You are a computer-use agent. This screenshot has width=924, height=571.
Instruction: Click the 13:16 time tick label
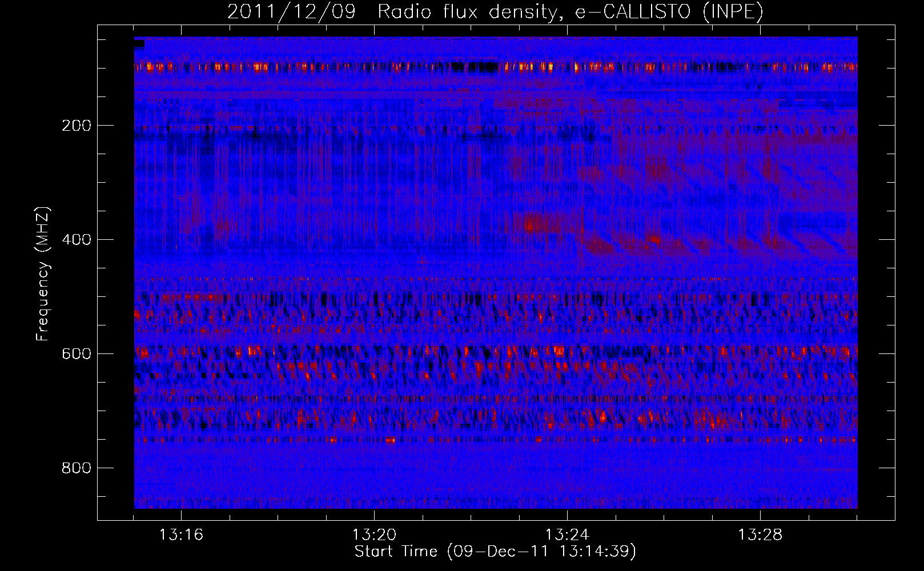pos(181,535)
